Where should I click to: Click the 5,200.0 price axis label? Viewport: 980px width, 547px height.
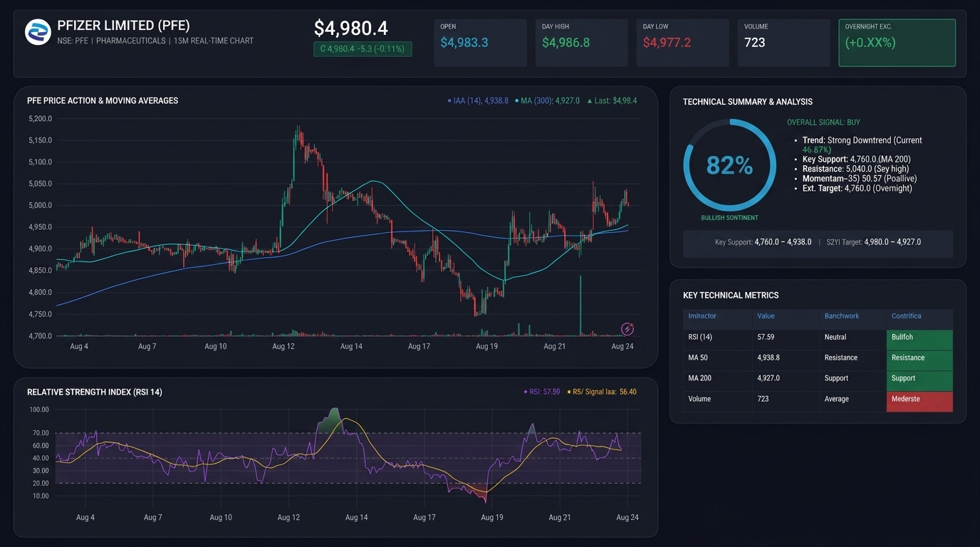tap(40, 118)
